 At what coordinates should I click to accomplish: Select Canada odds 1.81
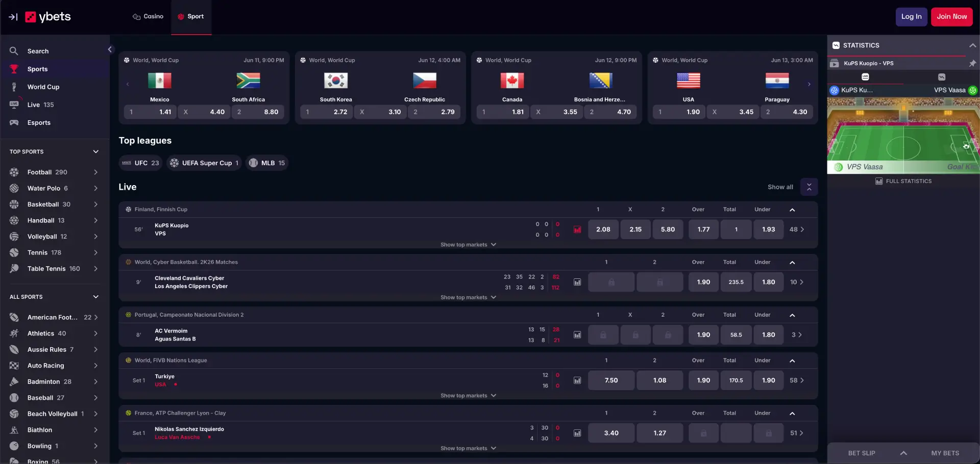click(503, 112)
